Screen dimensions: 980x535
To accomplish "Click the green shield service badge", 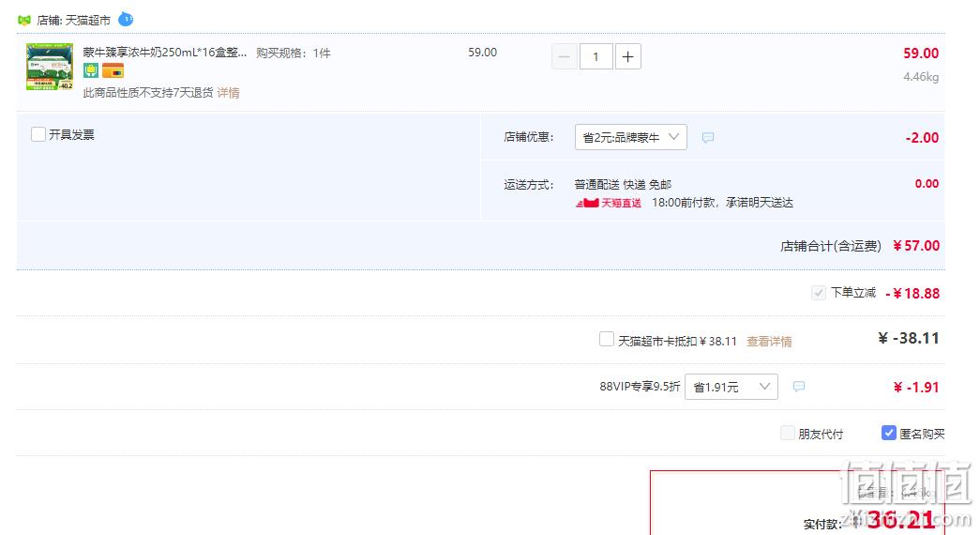I will click(x=91, y=70).
